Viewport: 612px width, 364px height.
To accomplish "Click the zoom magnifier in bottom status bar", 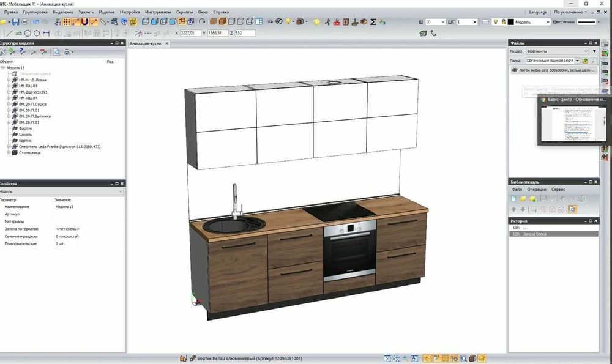I will 463,358.
